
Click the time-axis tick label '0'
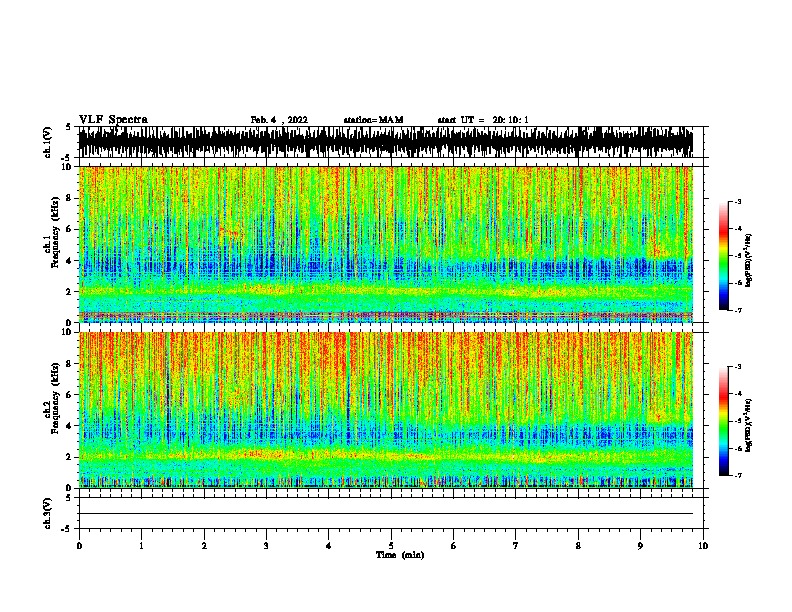point(79,546)
